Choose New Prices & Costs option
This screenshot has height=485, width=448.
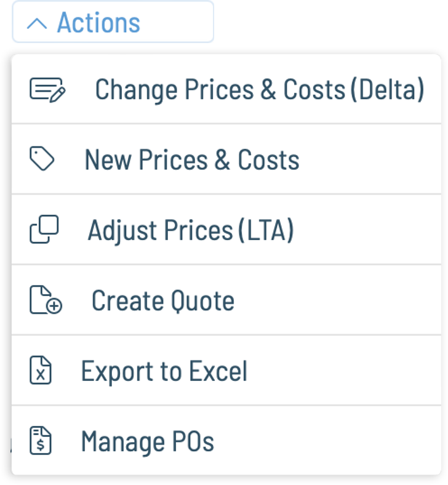pyautogui.click(x=226, y=159)
